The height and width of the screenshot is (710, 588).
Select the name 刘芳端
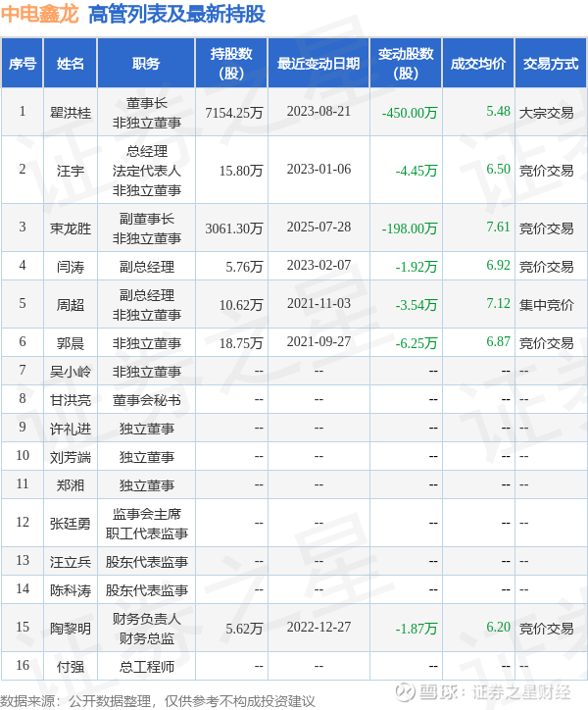click(71, 457)
